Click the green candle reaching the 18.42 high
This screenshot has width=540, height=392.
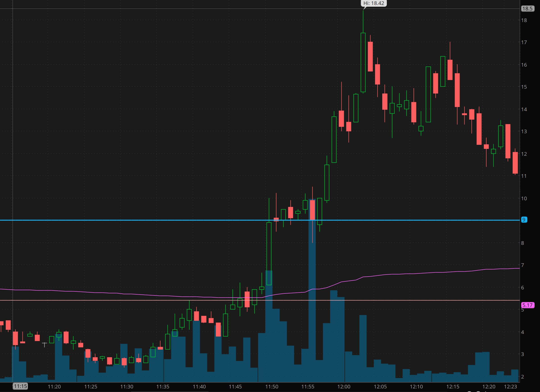(x=363, y=62)
